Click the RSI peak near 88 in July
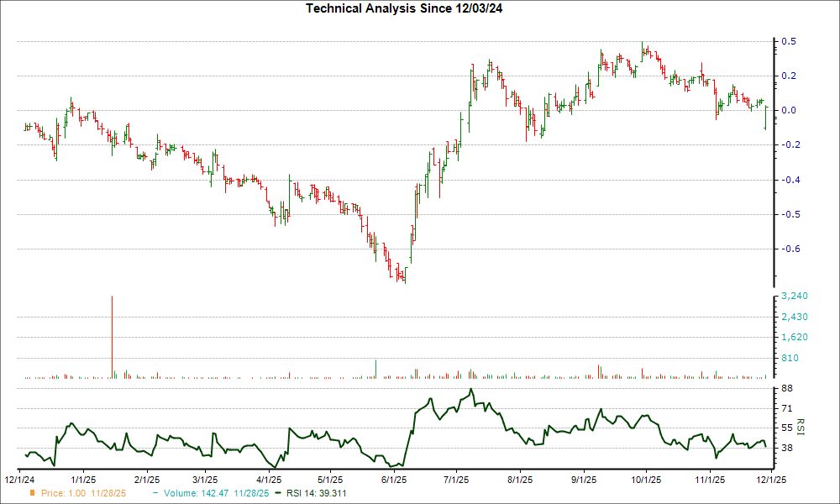 [471, 390]
